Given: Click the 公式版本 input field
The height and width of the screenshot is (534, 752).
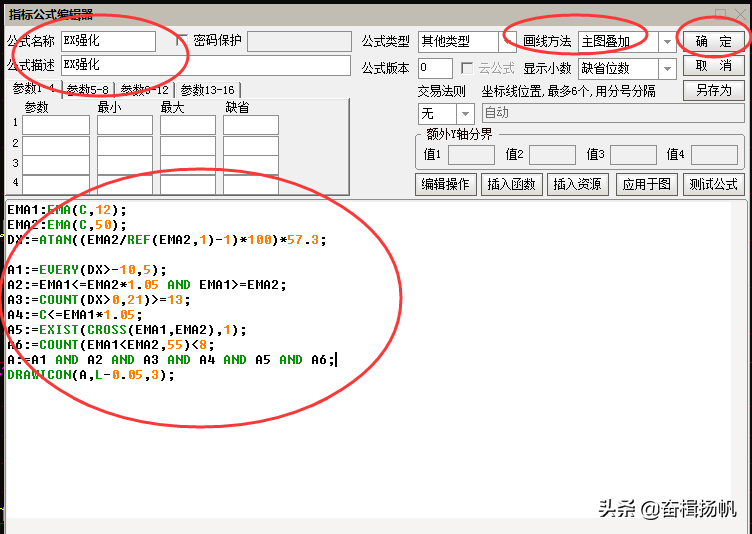Looking at the screenshot, I should coord(435,68).
